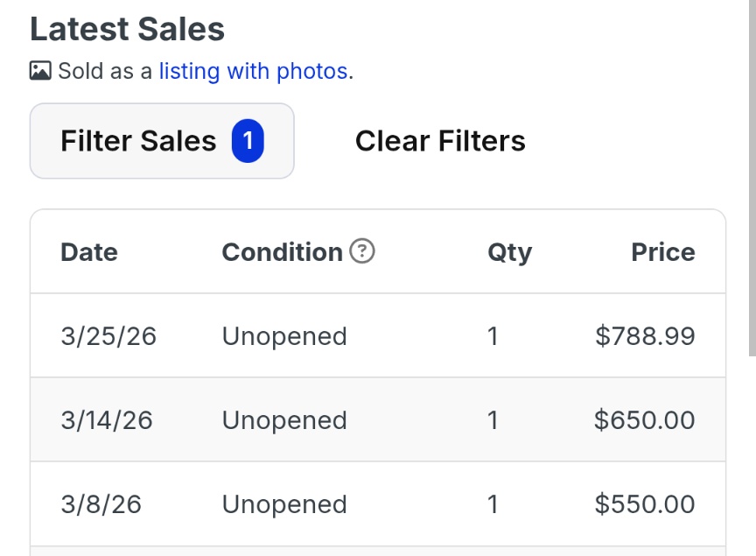Click the Condition column header text

282,252
